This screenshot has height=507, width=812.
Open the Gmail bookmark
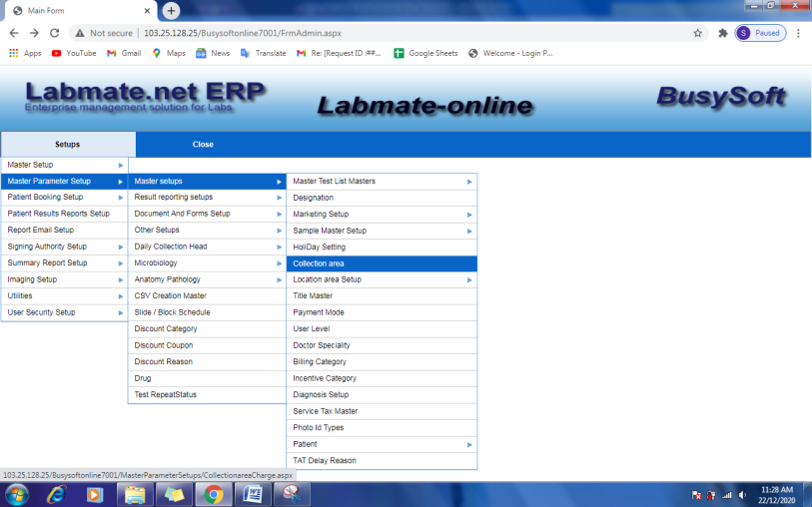click(x=124, y=53)
